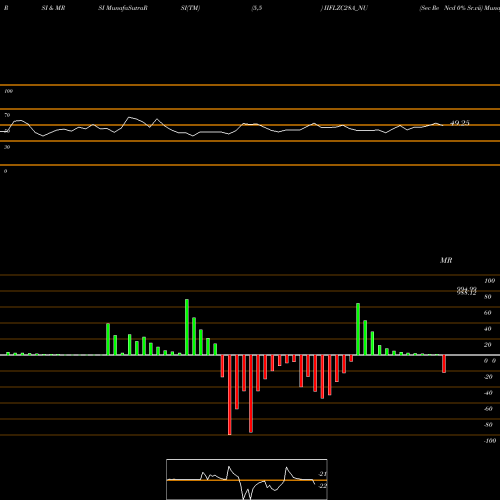The height and width of the screenshot is (500, 500).
Task: Click the 'MR' histogram title
Action: (x=446, y=260)
